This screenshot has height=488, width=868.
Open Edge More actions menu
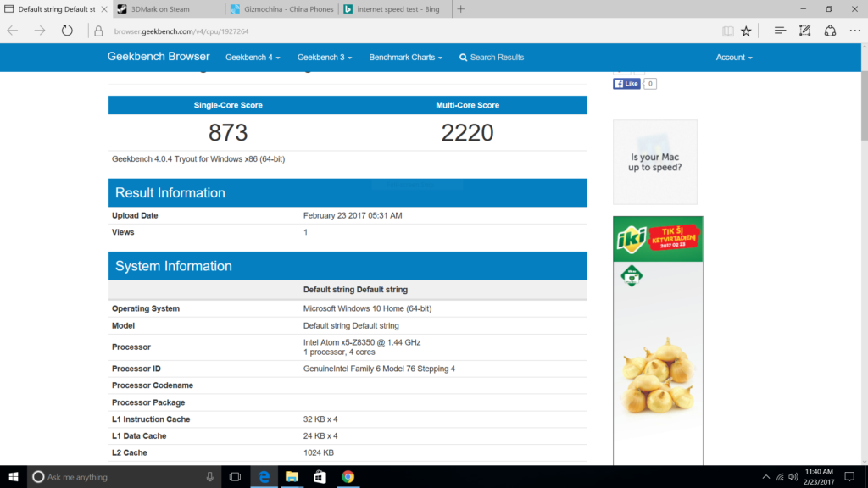pos(854,31)
